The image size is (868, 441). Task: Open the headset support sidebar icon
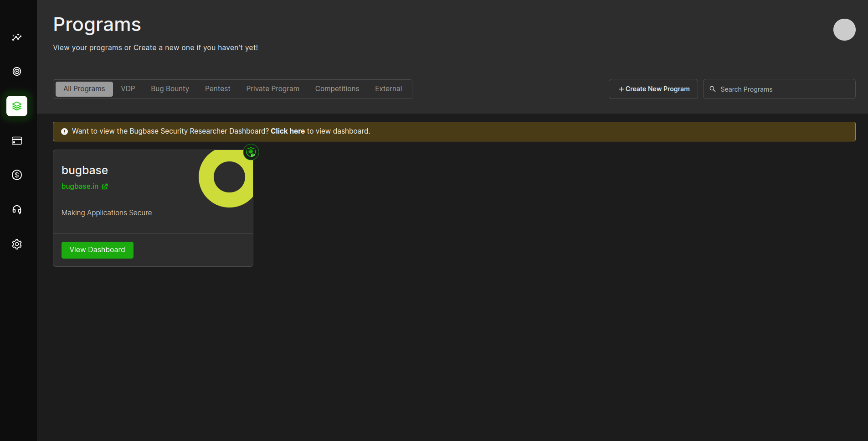tap(17, 209)
